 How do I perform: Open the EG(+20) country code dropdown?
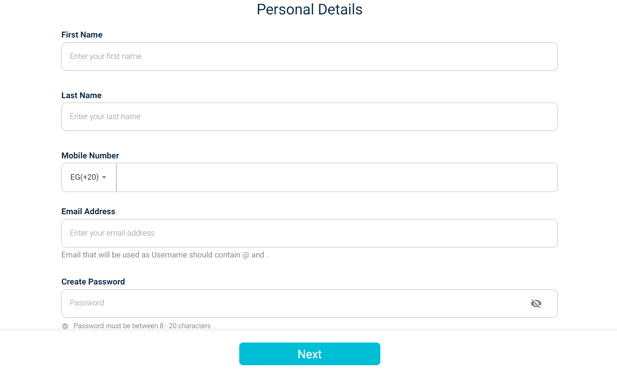tap(89, 177)
